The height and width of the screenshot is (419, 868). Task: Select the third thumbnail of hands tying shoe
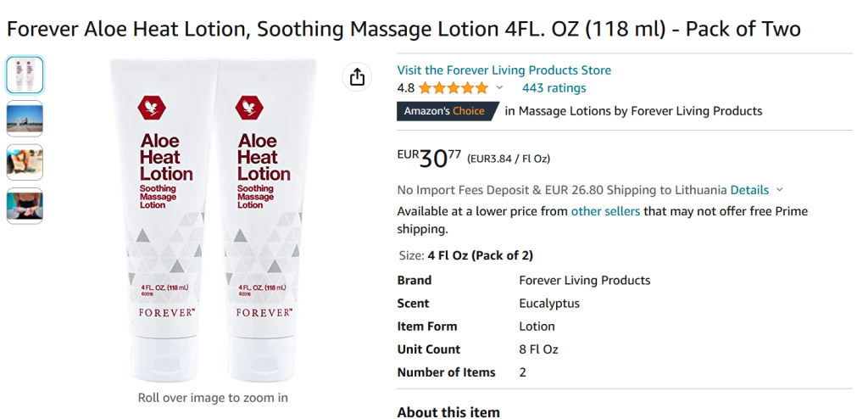click(x=25, y=162)
